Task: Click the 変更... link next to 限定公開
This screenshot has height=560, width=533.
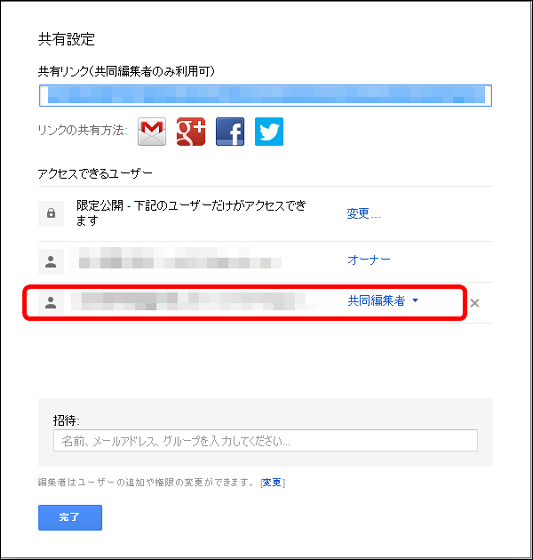Action: click(364, 214)
